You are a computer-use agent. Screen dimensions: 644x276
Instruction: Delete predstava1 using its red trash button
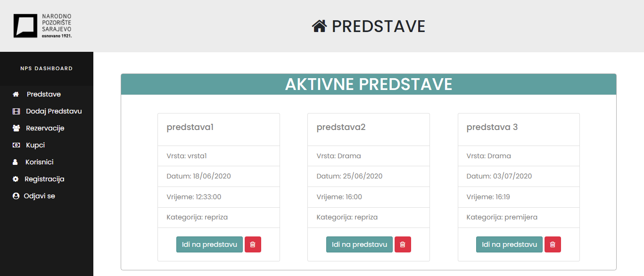pos(253,244)
